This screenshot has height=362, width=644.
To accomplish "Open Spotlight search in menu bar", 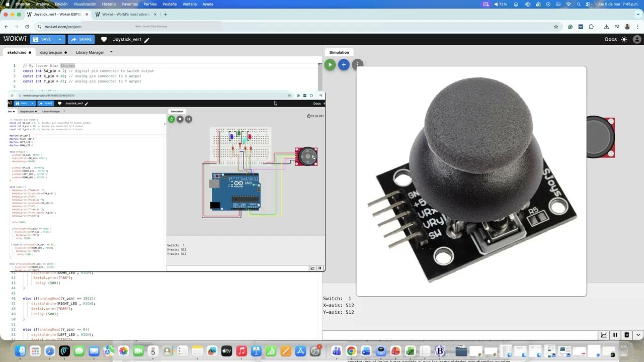I will pyautogui.click(x=579, y=4).
